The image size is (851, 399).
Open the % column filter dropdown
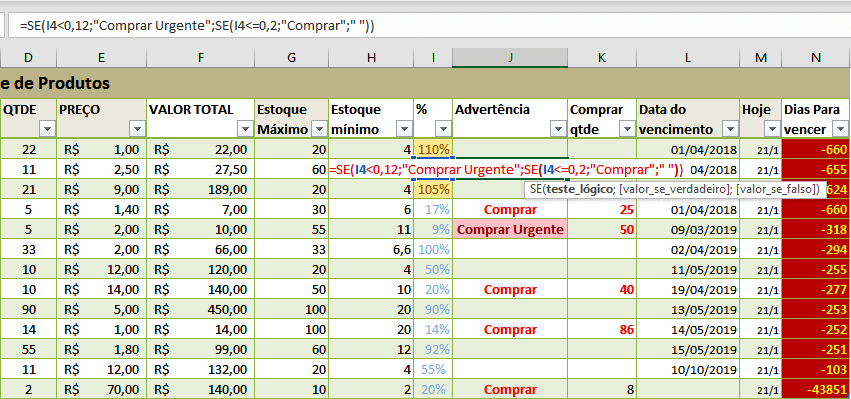[x=443, y=129]
